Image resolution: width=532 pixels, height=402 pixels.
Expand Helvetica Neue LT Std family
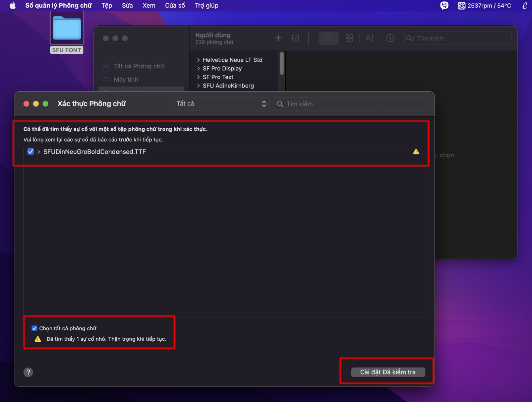tap(198, 60)
